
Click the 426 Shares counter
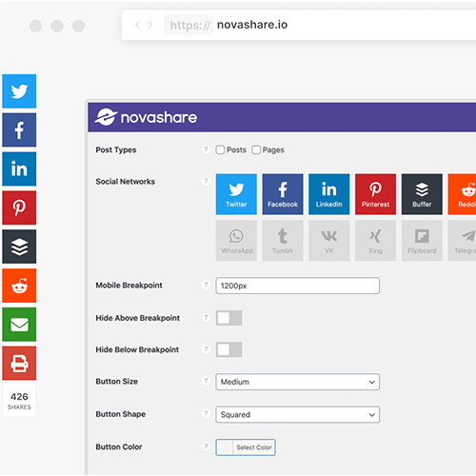(x=19, y=401)
